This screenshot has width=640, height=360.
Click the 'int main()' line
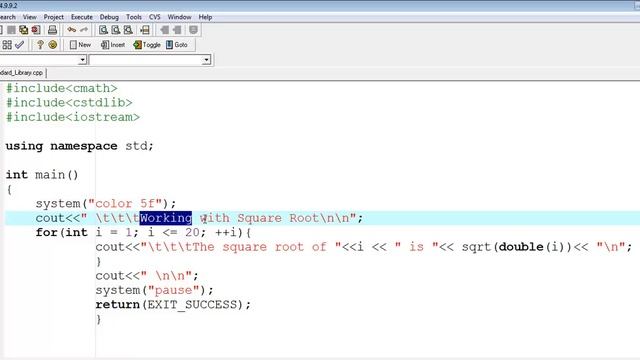click(x=42, y=175)
